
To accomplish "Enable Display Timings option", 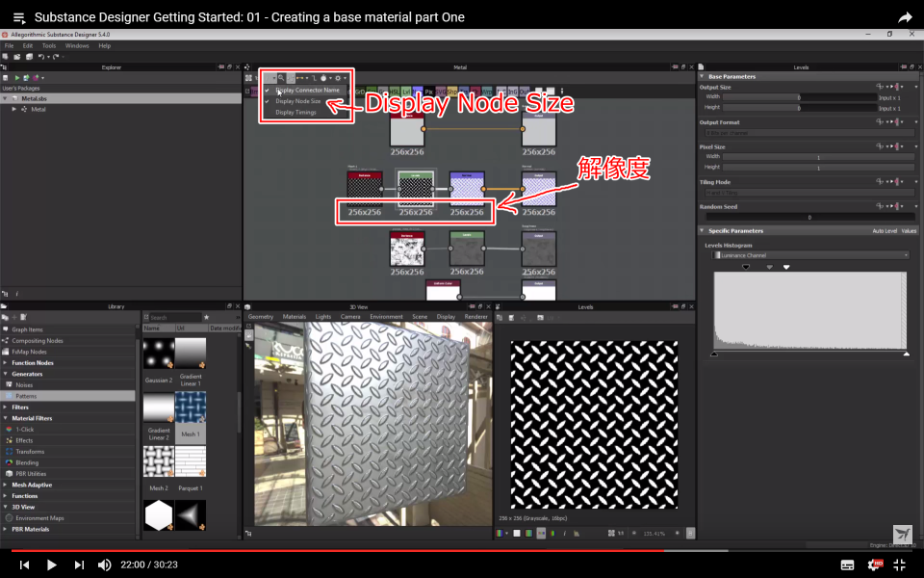I will (295, 112).
